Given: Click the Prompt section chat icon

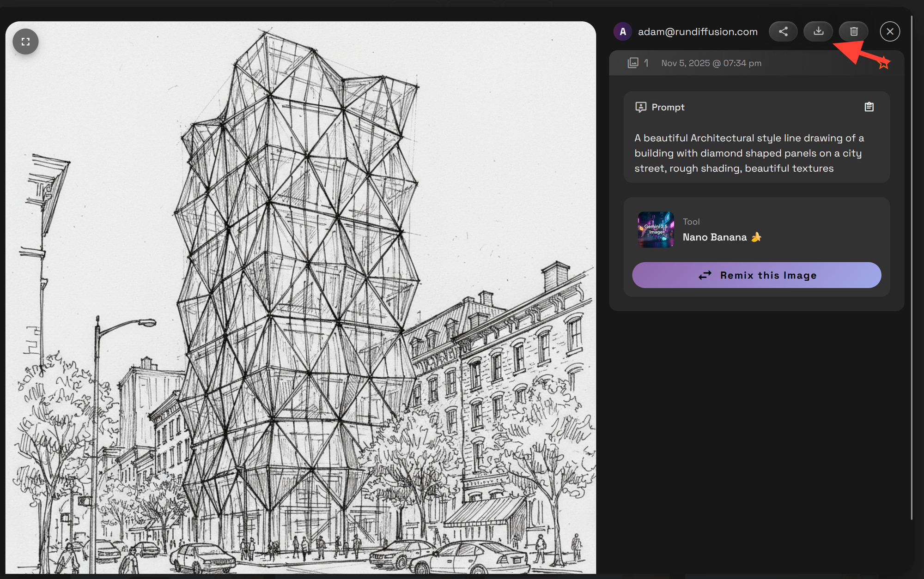Looking at the screenshot, I should (641, 107).
